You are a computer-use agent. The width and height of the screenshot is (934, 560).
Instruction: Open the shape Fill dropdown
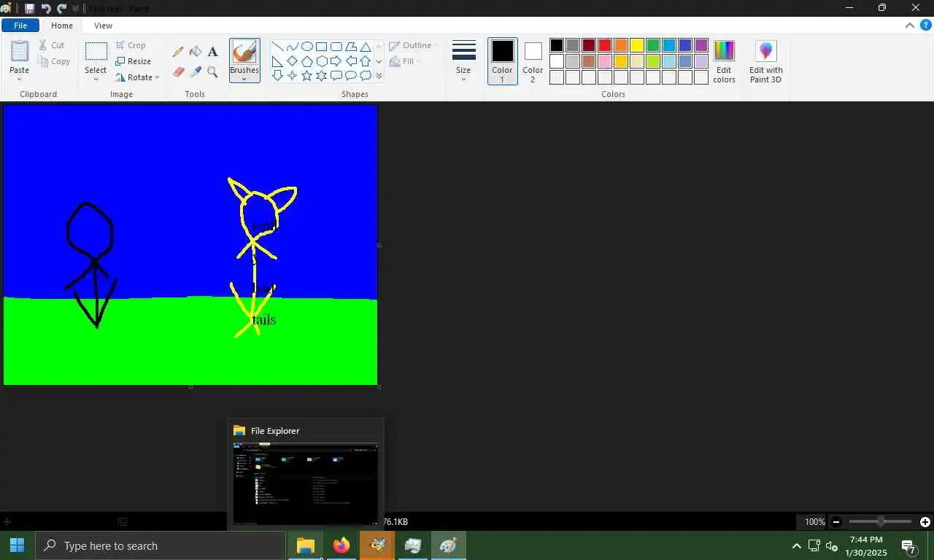406,61
